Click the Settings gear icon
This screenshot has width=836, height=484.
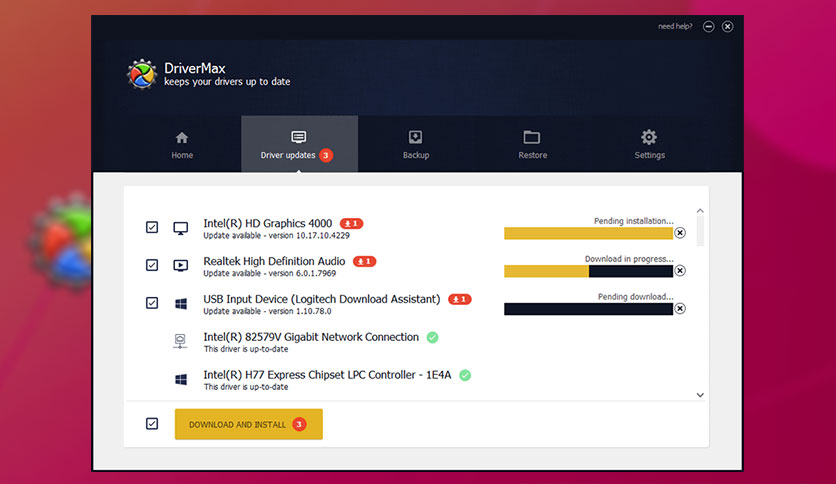[x=649, y=137]
